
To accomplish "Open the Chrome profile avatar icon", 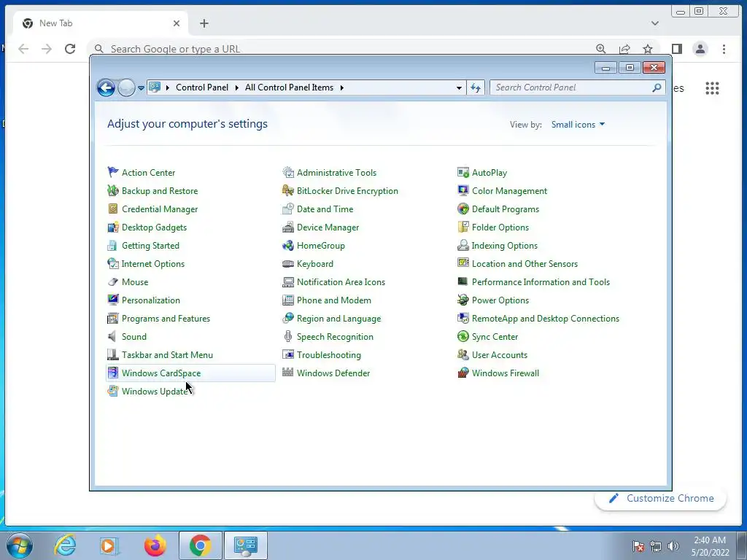I will (700, 49).
